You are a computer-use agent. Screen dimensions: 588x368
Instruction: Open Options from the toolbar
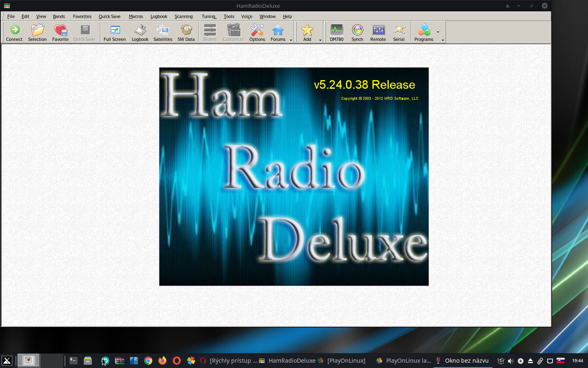[257, 33]
